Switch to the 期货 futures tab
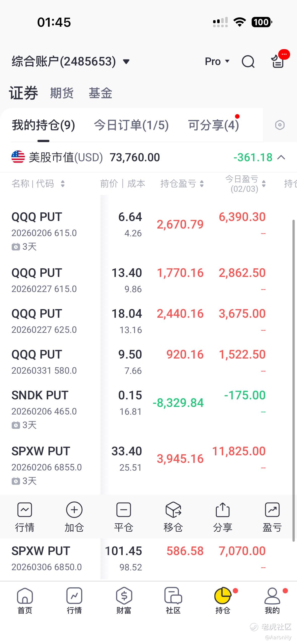 (62, 93)
